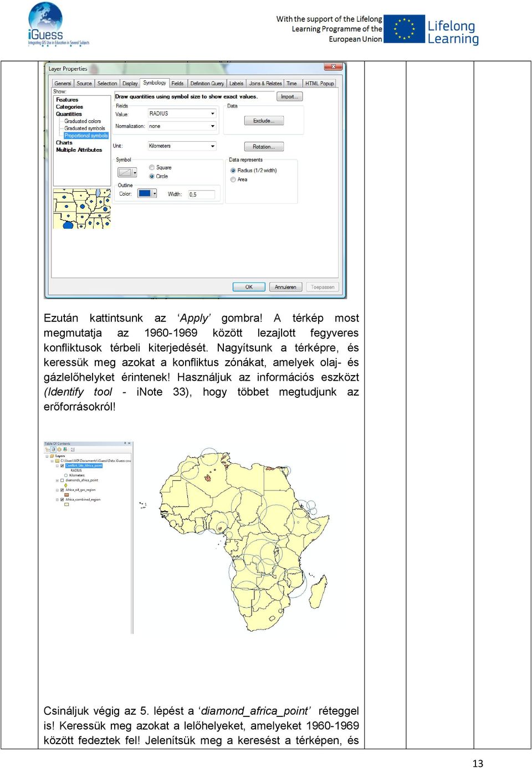Click the Import... button
Image resolution: width=532 pixels, height=768 pixels.
pos(290,96)
